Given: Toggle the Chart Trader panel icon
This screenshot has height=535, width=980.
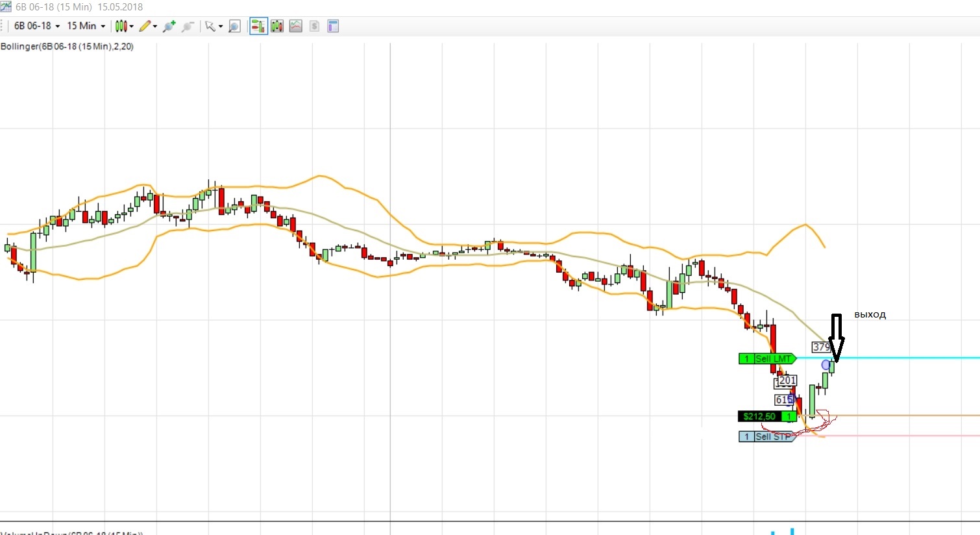Looking at the screenshot, I should tap(258, 26).
